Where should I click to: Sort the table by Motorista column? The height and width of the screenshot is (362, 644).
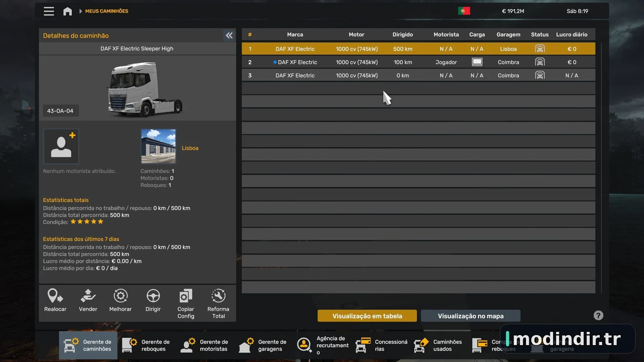tap(446, 35)
